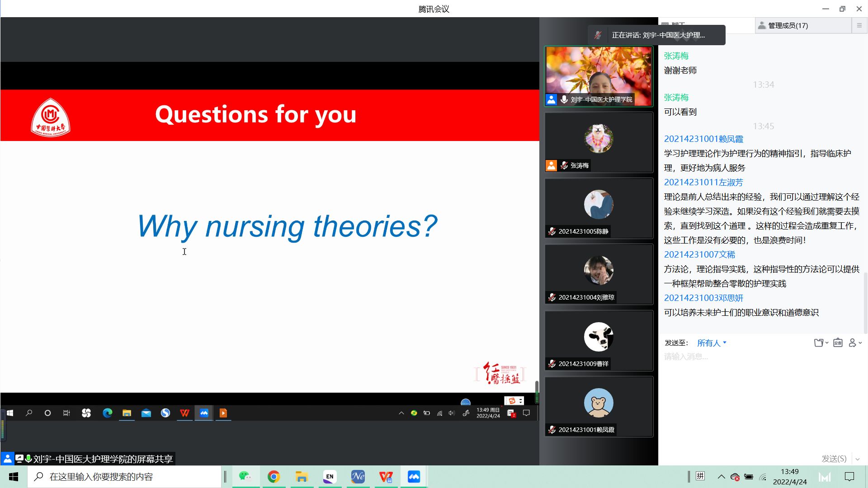868x488 pixels.
Task: Open Tencent Meeting icon in taskbar
Action: tap(414, 477)
